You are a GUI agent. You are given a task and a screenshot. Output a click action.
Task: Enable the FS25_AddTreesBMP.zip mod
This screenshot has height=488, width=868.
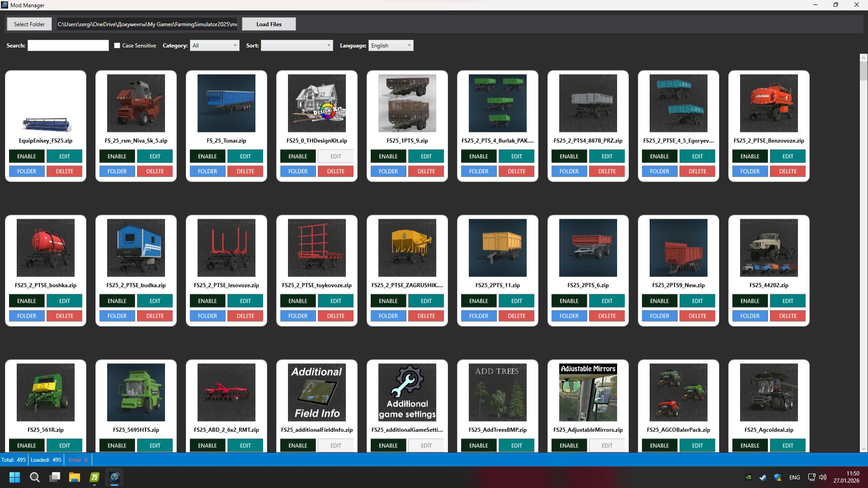pyautogui.click(x=478, y=445)
